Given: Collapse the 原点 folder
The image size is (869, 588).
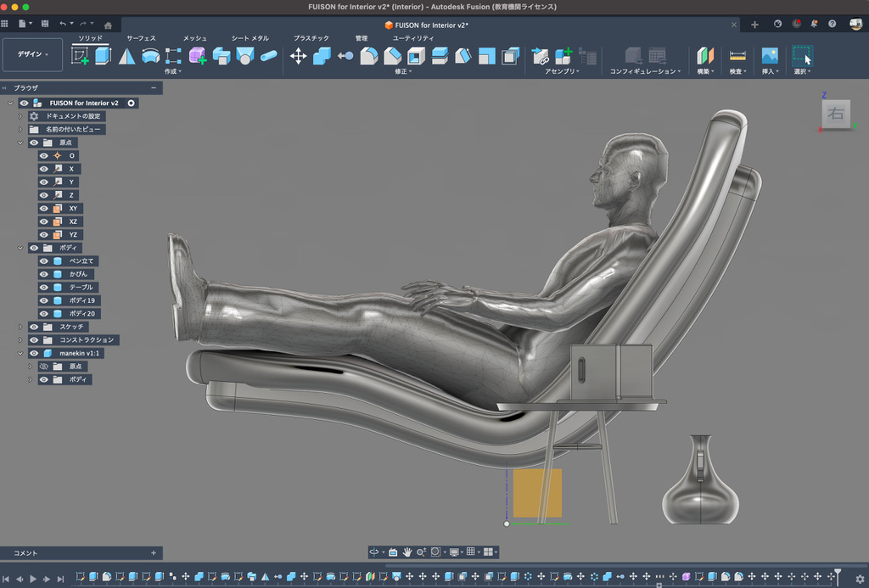Looking at the screenshot, I should (20, 143).
